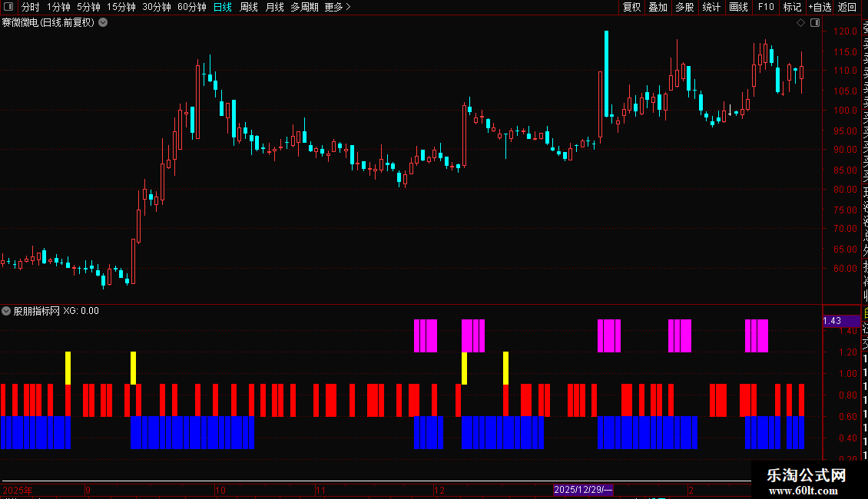Select 1分钟 period
This screenshot has width=868, height=499.
click(58, 7)
